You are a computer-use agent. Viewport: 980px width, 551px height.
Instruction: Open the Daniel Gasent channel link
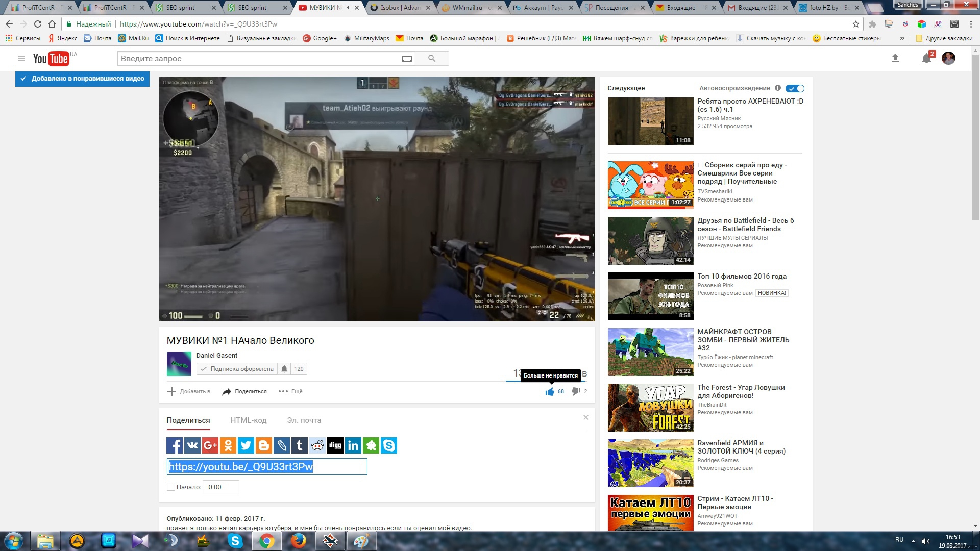click(217, 355)
